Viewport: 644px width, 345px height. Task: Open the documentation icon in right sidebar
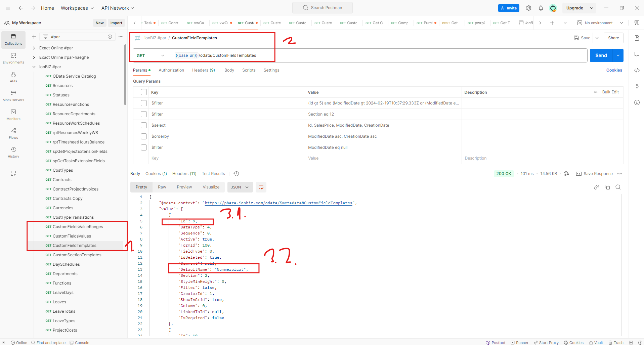click(637, 38)
